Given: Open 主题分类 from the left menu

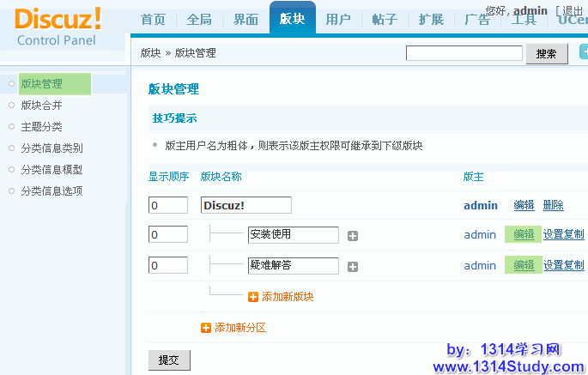Looking at the screenshot, I should [x=41, y=127].
